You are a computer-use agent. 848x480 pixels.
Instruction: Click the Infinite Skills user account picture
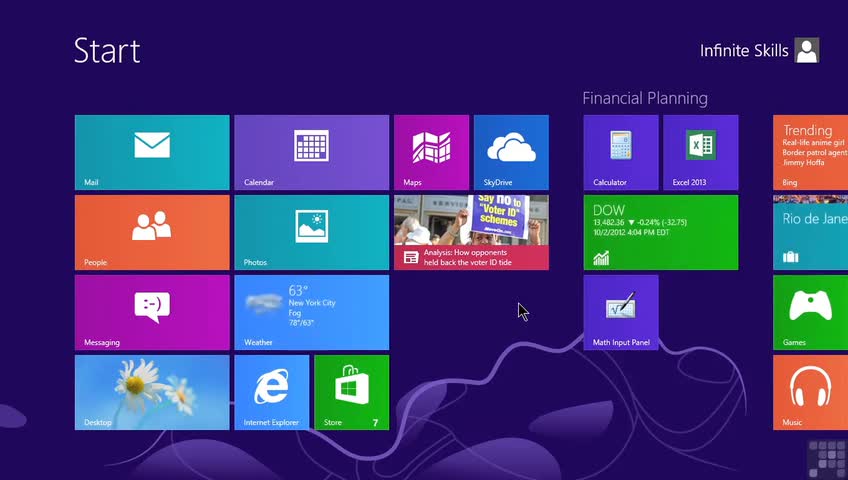tap(807, 50)
